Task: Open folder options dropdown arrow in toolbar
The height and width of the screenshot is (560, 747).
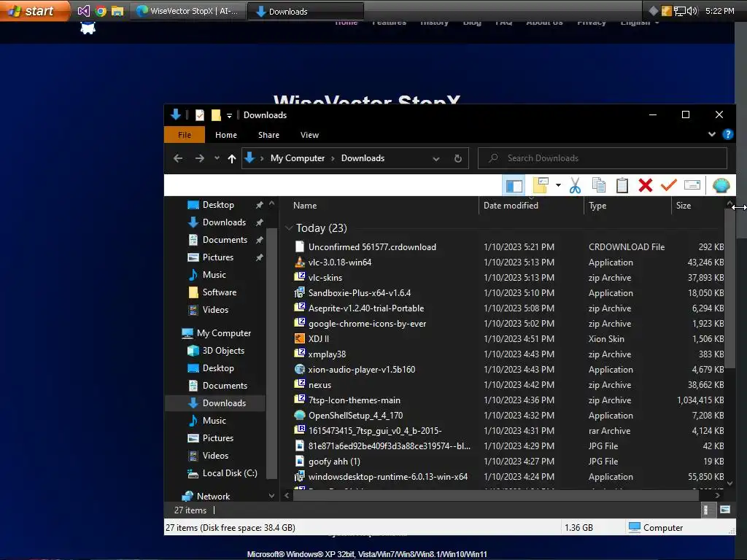Action: pos(558,185)
